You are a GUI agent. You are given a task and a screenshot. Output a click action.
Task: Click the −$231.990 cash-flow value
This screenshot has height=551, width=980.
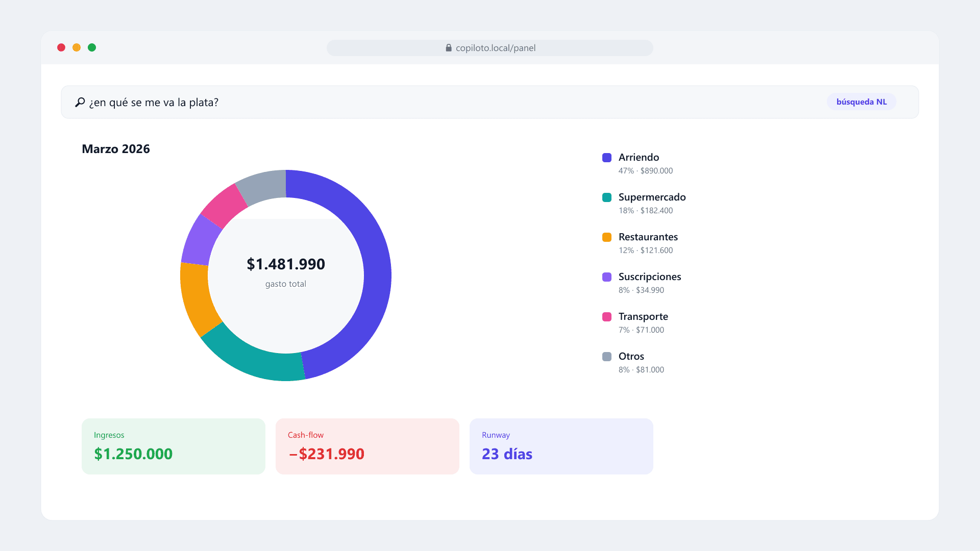click(326, 454)
